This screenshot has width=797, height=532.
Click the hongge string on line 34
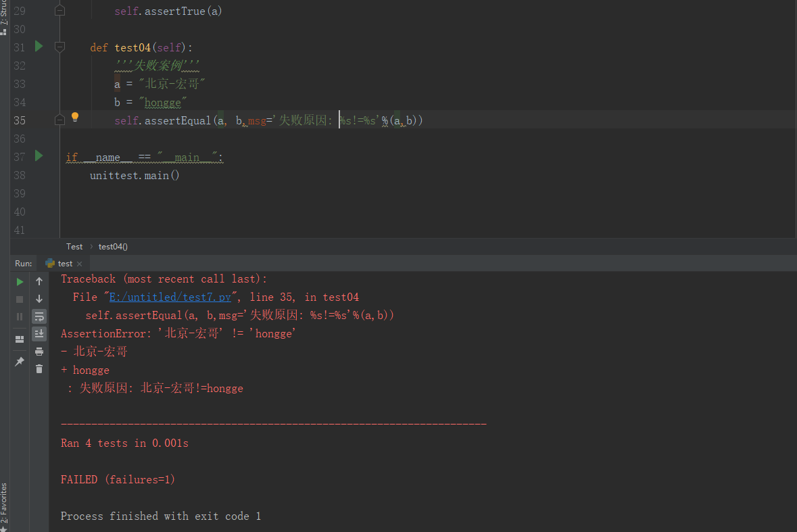[x=163, y=102]
